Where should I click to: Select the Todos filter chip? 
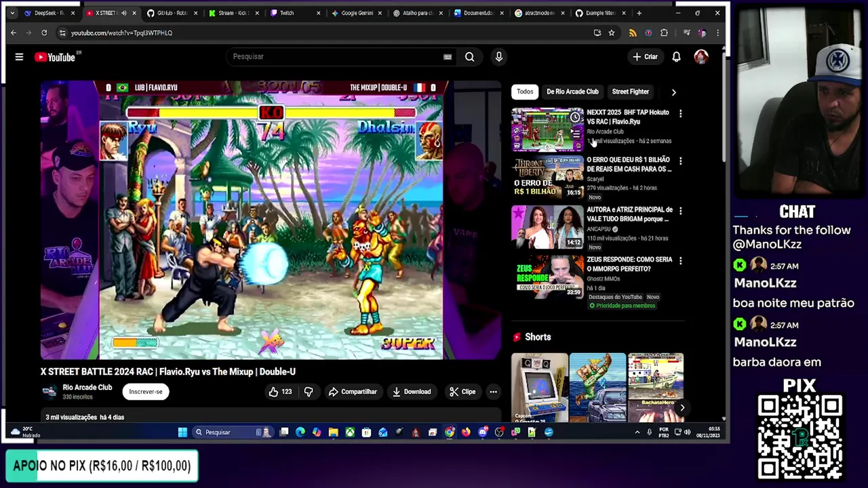click(x=525, y=91)
